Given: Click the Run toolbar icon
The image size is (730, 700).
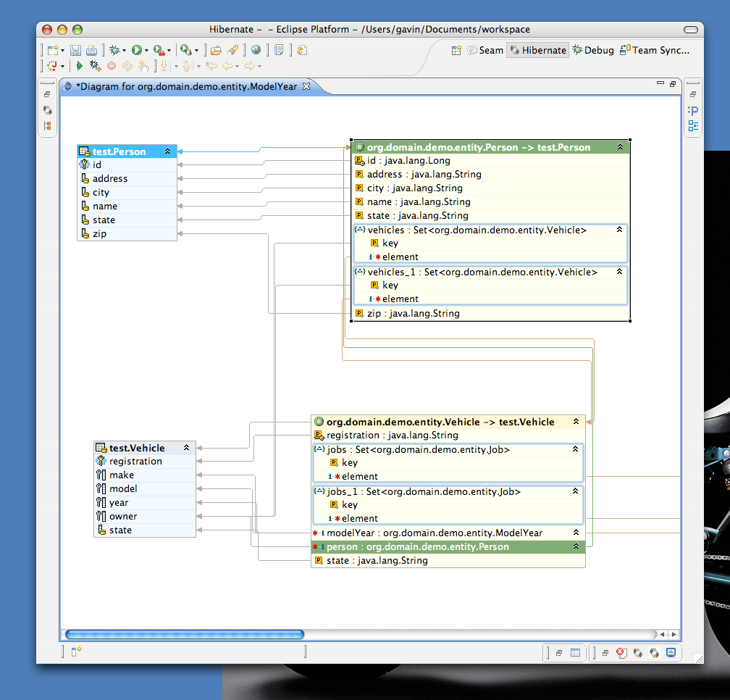Looking at the screenshot, I should [x=137, y=50].
